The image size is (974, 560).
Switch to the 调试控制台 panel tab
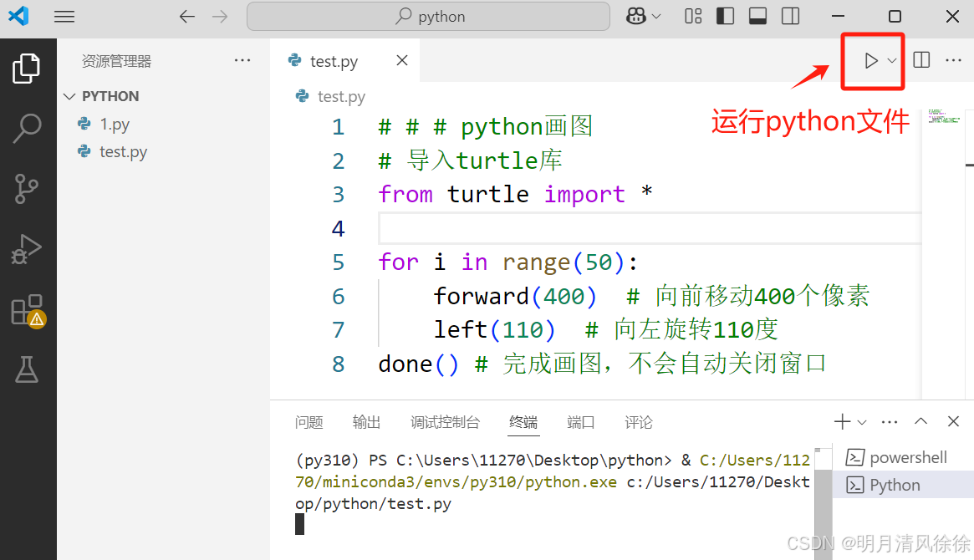[x=445, y=423]
